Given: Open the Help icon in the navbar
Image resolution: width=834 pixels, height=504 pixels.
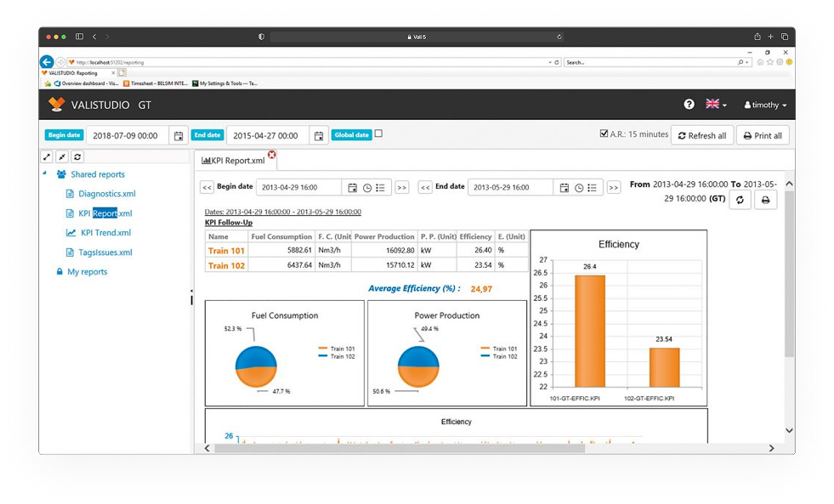Looking at the screenshot, I should [x=689, y=105].
